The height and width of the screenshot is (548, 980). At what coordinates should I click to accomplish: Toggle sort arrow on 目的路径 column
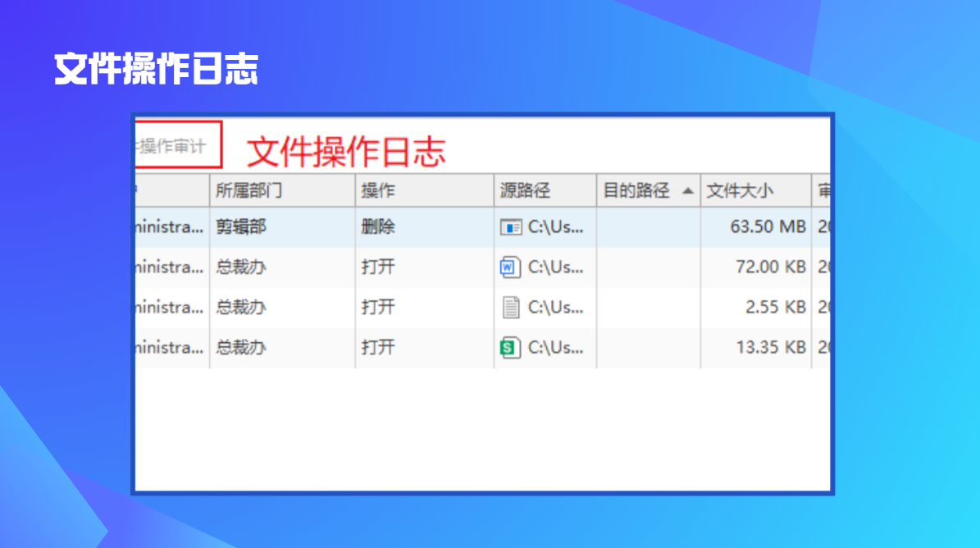click(x=687, y=191)
